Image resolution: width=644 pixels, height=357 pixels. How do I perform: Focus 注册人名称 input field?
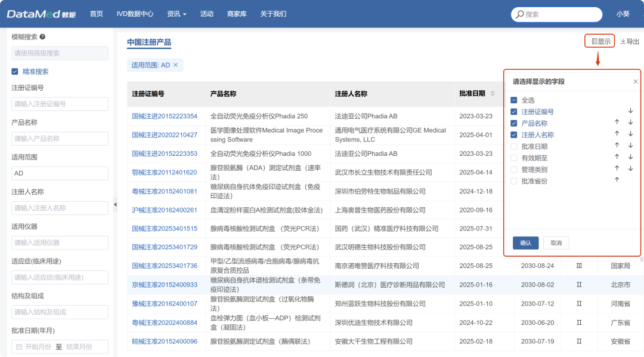(x=60, y=208)
